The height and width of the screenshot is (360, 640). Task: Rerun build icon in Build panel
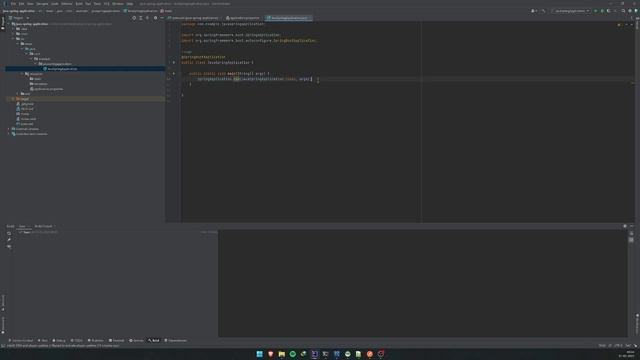click(9, 233)
